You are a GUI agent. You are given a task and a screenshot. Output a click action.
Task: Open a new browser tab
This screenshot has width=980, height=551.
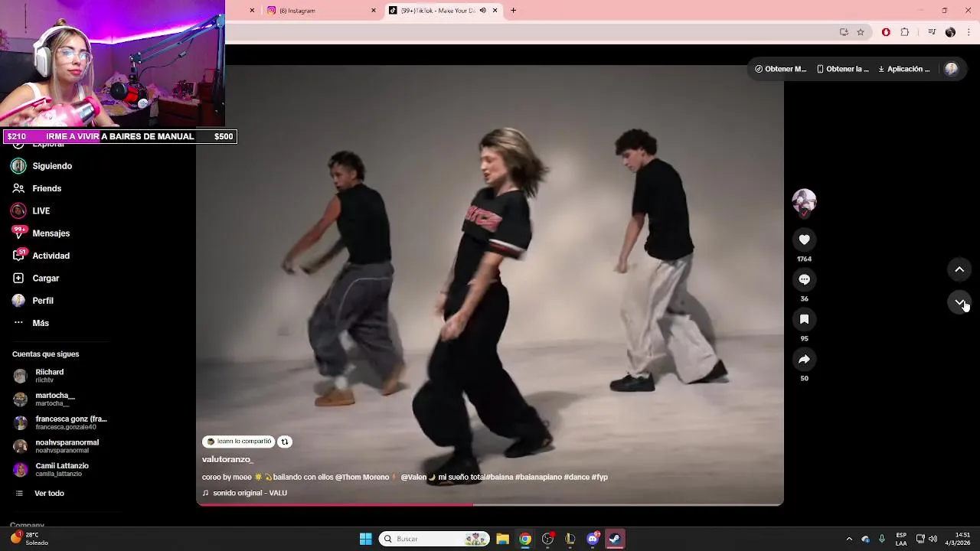513,11
